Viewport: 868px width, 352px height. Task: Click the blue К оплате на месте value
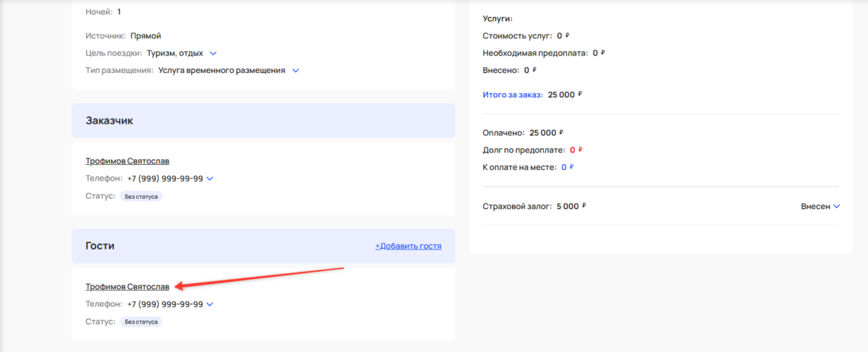[567, 168]
